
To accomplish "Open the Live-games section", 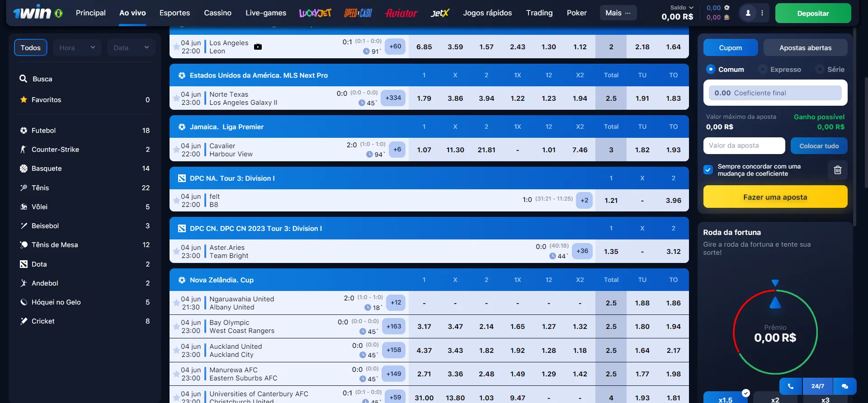I will click(x=266, y=13).
